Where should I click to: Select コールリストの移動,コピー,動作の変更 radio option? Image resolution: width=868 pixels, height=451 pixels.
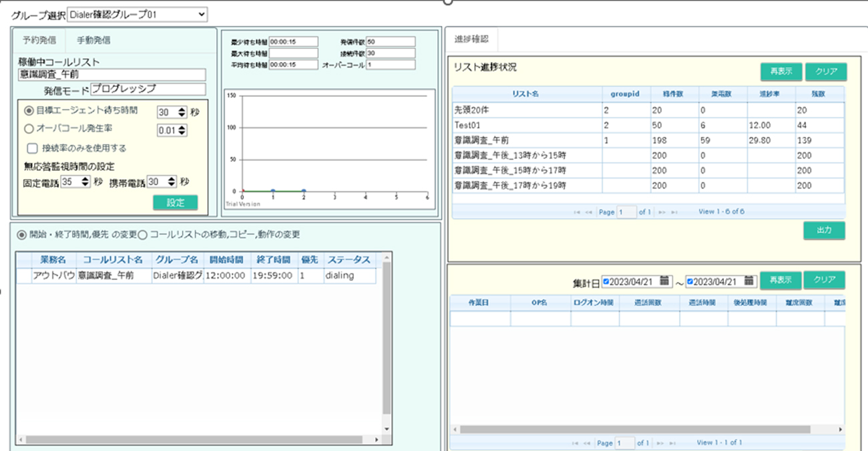pyautogui.click(x=142, y=235)
